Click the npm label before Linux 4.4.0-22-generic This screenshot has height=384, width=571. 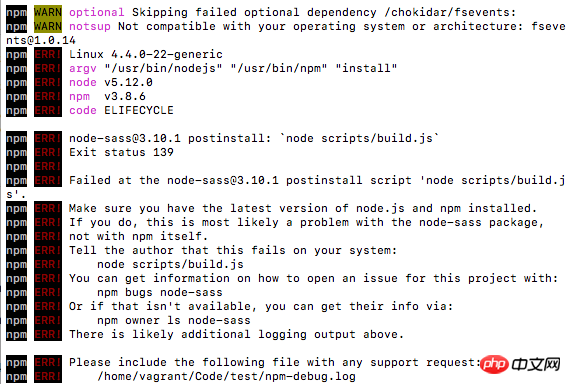tap(16, 54)
